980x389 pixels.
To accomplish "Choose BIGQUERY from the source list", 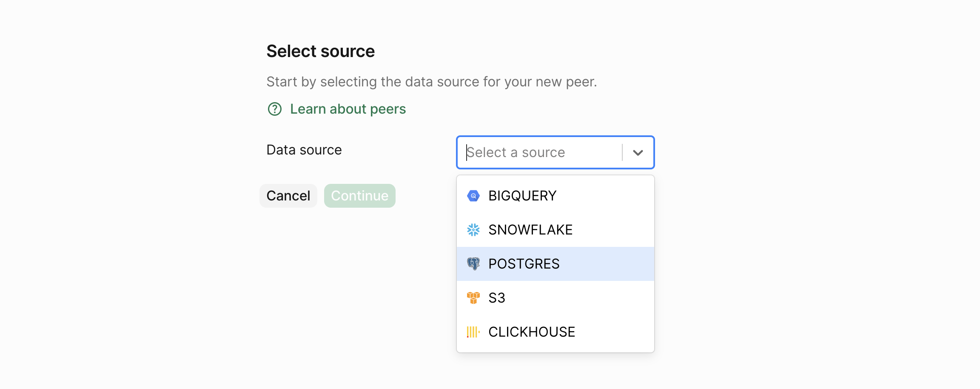I will point(522,196).
